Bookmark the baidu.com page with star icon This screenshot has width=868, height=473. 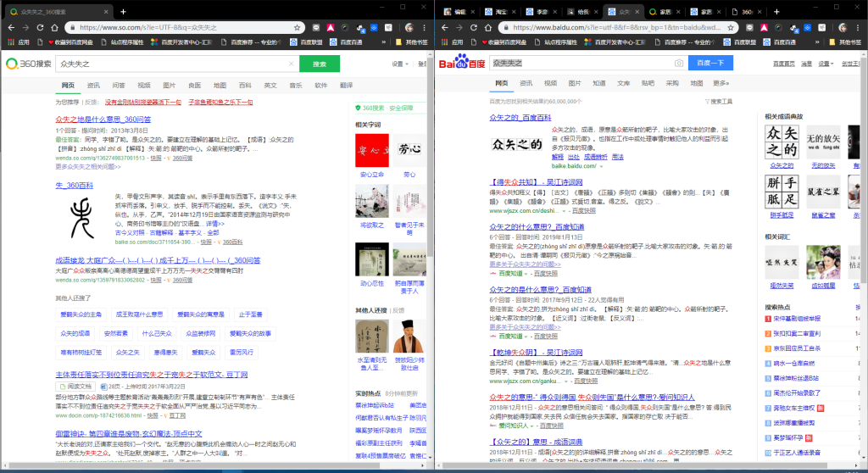[x=731, y=27]
